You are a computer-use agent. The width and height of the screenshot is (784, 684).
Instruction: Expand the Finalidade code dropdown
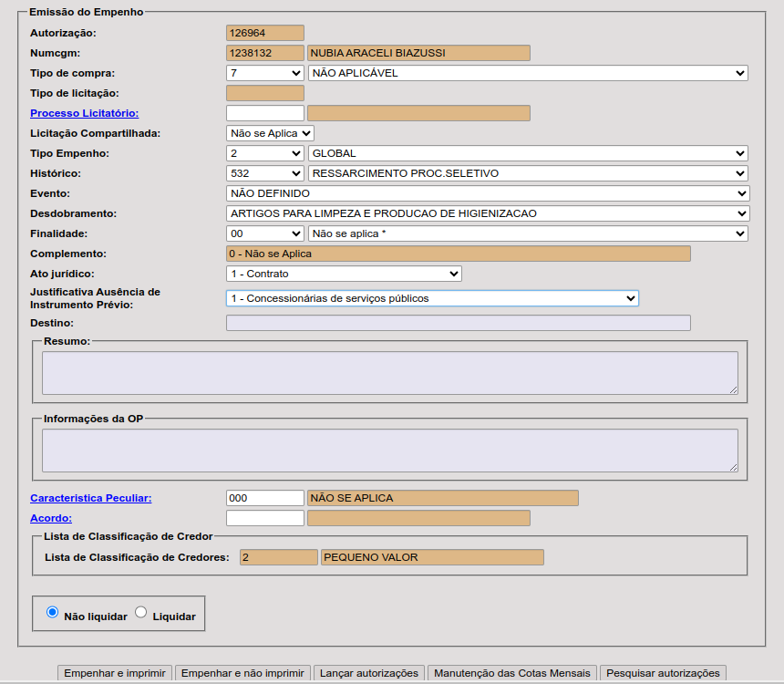point(264,233)
